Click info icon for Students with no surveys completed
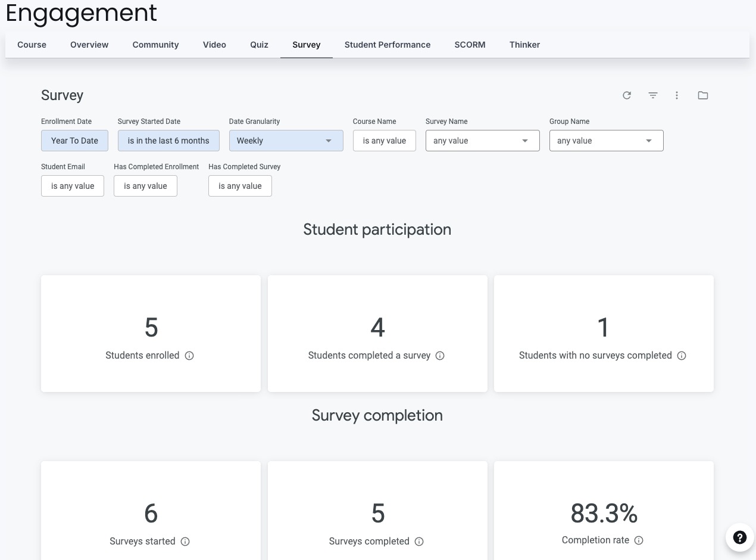This screenshot has height=560, width=756. point(681,355)
